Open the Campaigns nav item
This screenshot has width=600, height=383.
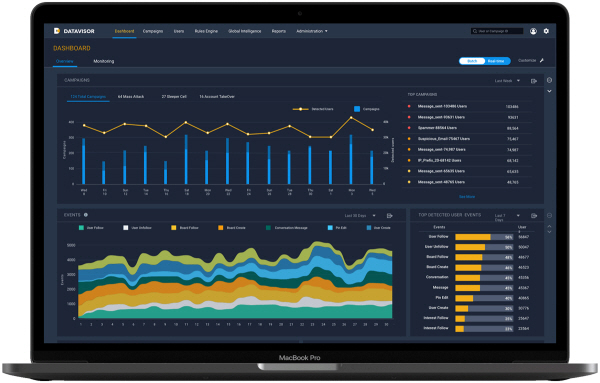(153, 31)
